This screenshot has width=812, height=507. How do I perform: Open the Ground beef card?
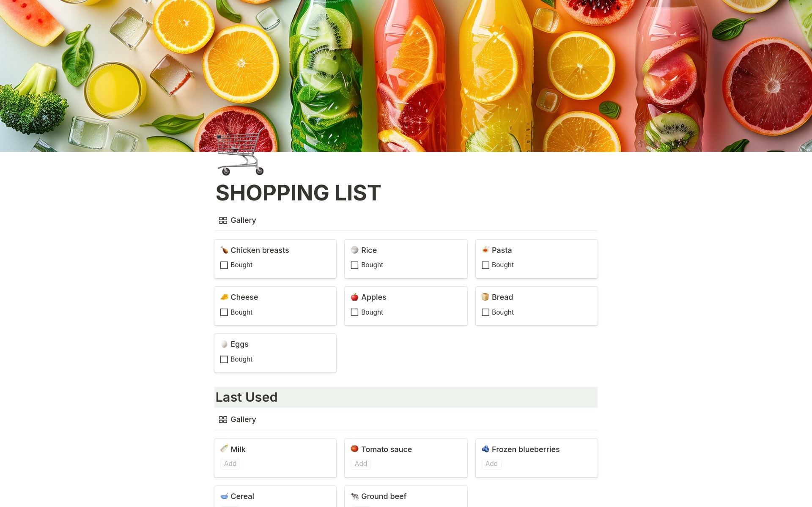click(383, 496)
